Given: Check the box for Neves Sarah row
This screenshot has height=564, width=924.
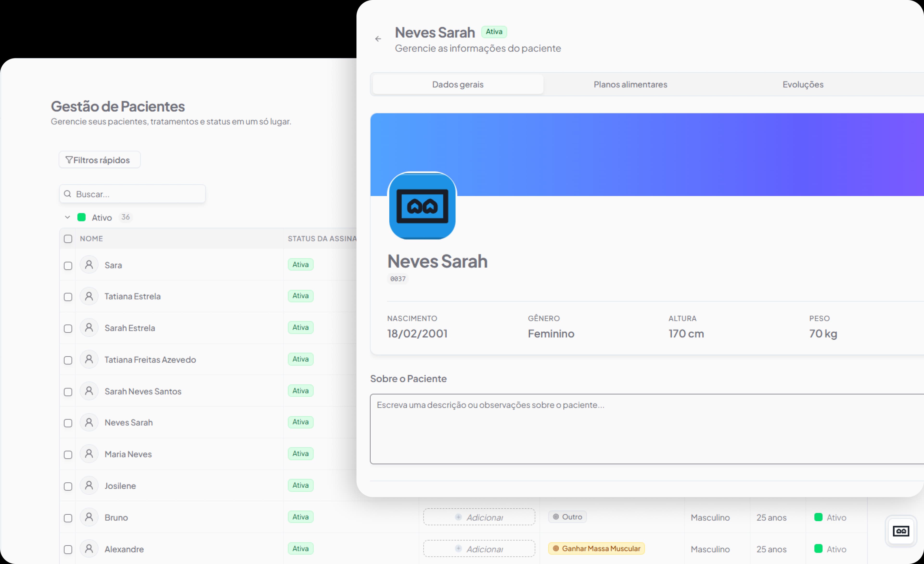Looking at the screenshot, I should click(x=68, y=423).
